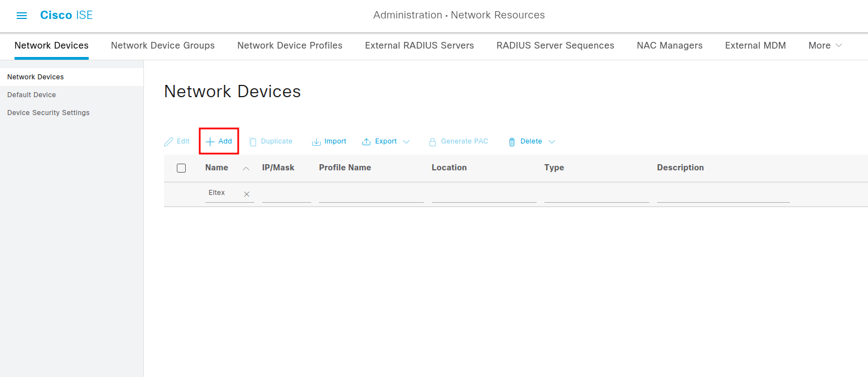This screenshot has height=377, width=868.
Task: Click the Delete trash icon
Action: tap(512, 142)
